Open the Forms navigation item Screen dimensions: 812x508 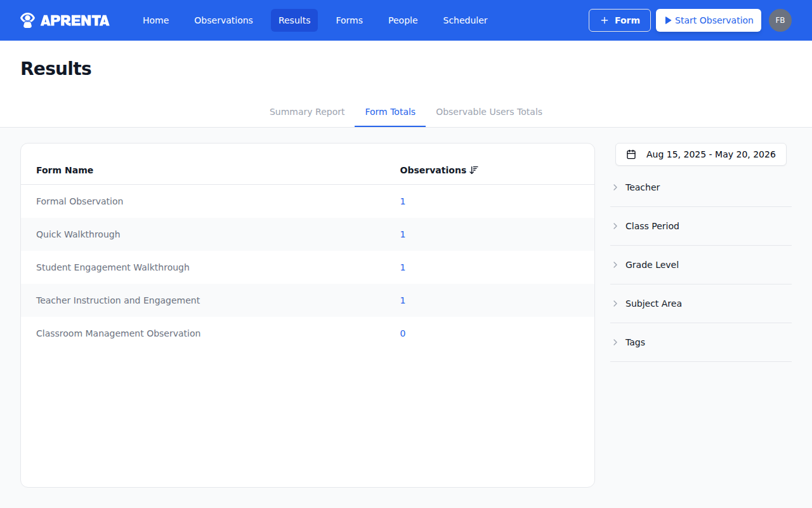(349, 20)
